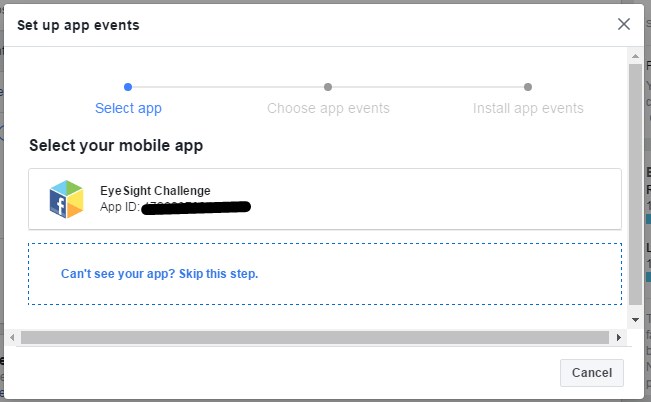
Task: Click the Choose app events step dot
Action: (x=328, y=87)
